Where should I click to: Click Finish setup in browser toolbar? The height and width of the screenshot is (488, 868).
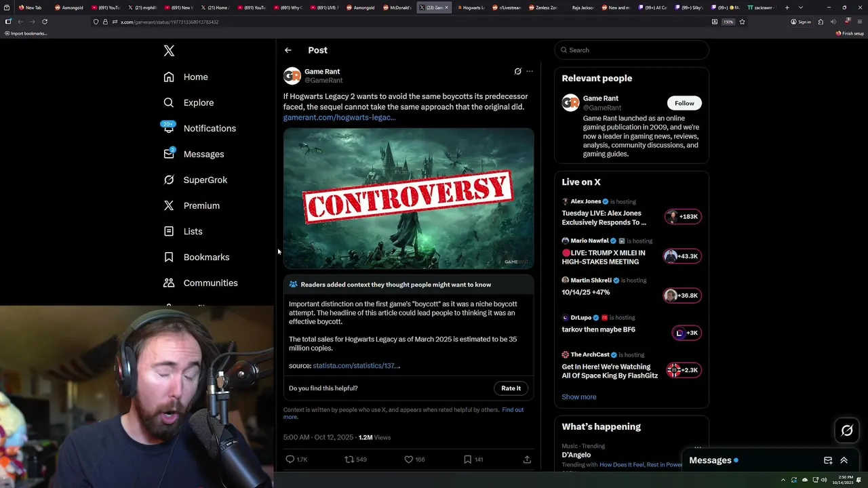click(x=850, y=33)
